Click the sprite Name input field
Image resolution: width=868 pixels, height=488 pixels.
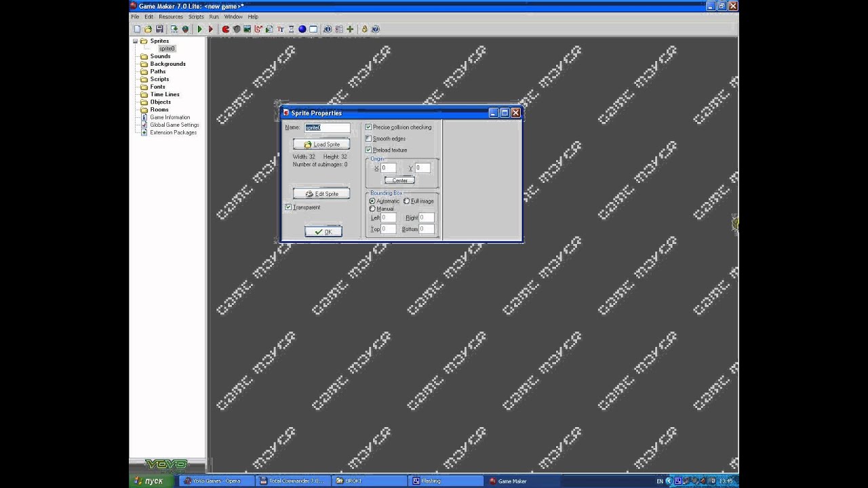[x=327, y=127]
